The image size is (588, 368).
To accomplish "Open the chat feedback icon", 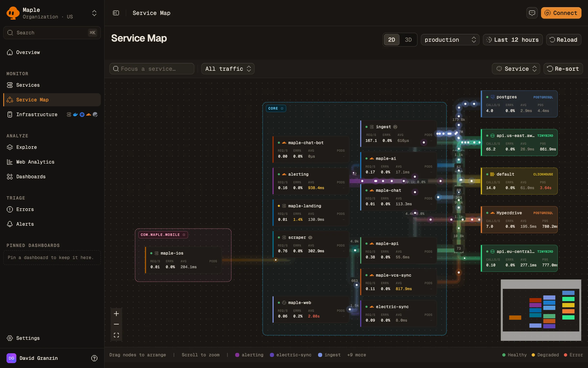I will click(x=532, y=13).
